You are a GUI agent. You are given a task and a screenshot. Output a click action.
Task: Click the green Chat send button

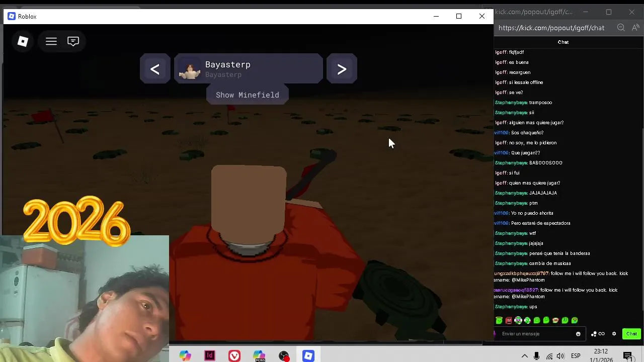tap(631, 334)
